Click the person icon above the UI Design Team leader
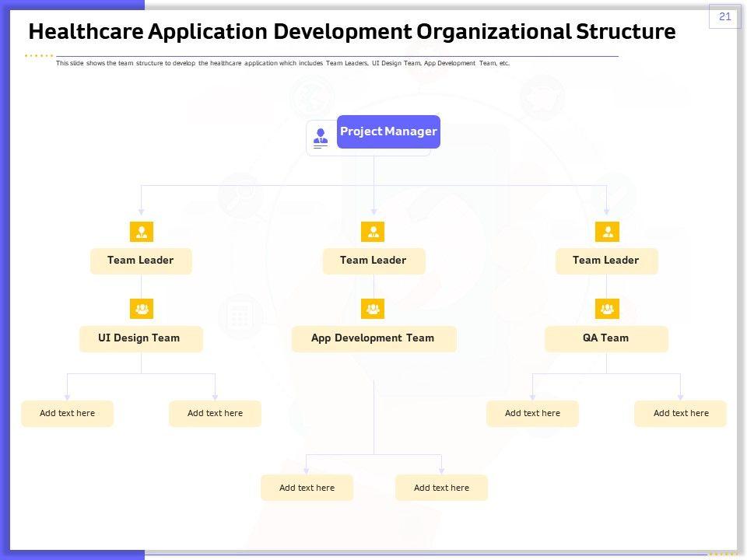747x560 pixels. click(142, 232)
